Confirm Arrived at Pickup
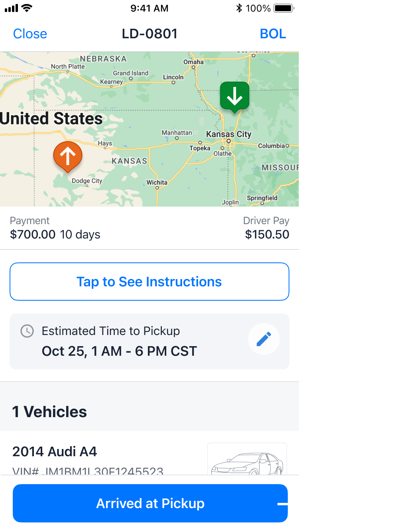Viewport: 407px width, 532px height. 150,503
